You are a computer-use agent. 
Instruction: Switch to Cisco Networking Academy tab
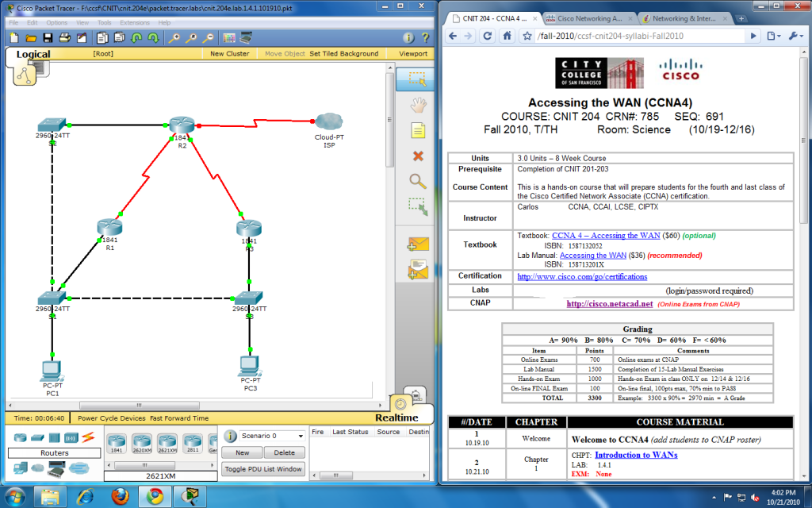click(588, 19)
